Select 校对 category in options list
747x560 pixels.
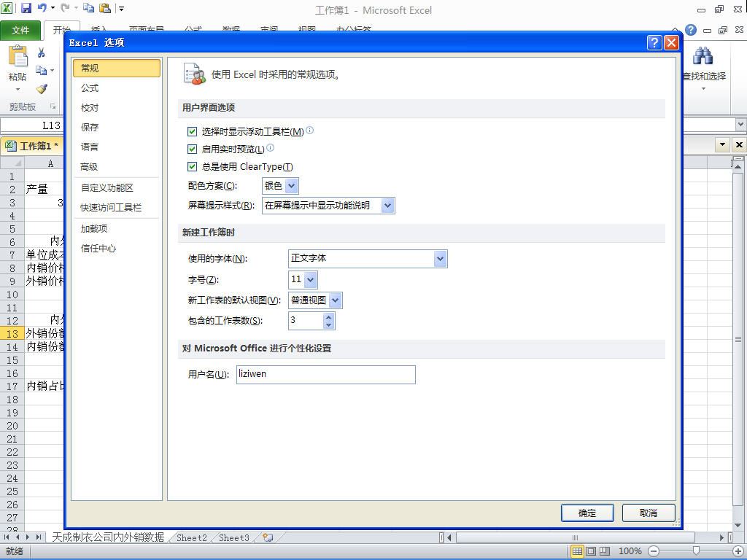pos(117,108)
